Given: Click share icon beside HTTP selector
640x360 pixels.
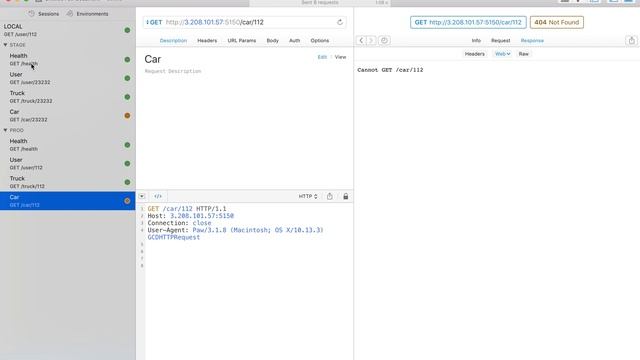Looking at the screenshot, I should coord(329,196).
